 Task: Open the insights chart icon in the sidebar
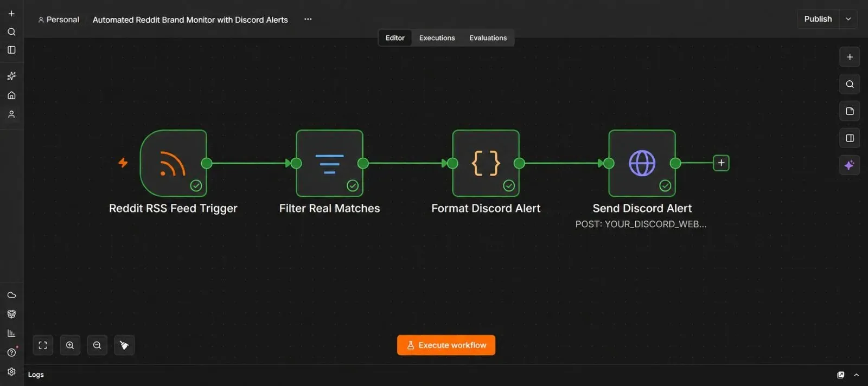point(11,333)
